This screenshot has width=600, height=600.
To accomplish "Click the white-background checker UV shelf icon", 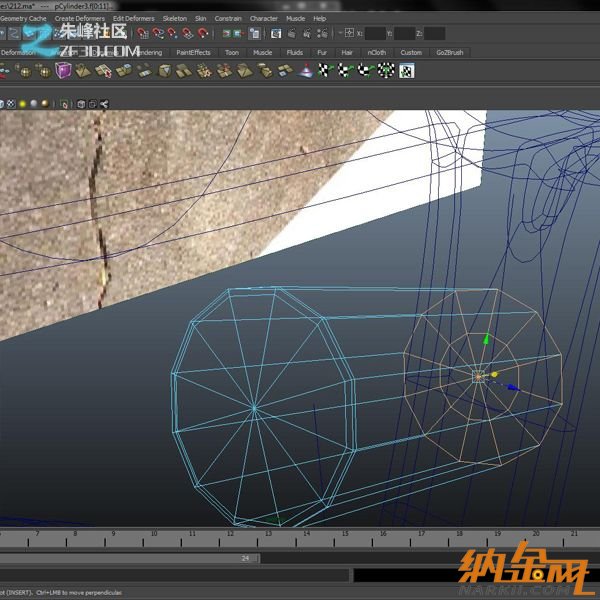I will pyautogui.click(x=407, y=70).
